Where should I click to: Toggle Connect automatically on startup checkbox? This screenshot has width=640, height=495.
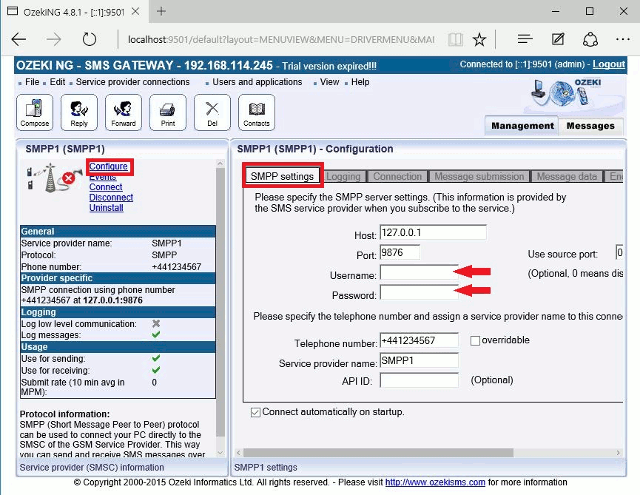[x=256, y=413]
